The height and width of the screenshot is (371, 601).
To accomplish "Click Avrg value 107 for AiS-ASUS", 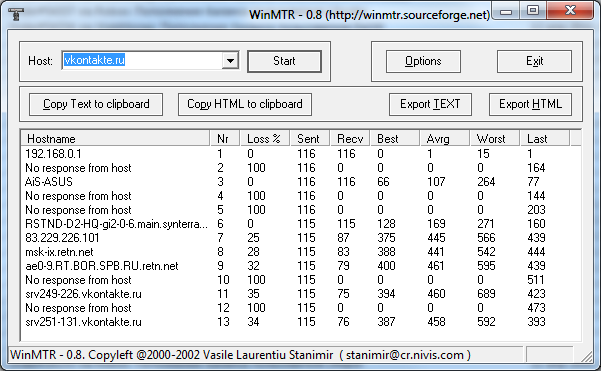I will click(436, 182).
